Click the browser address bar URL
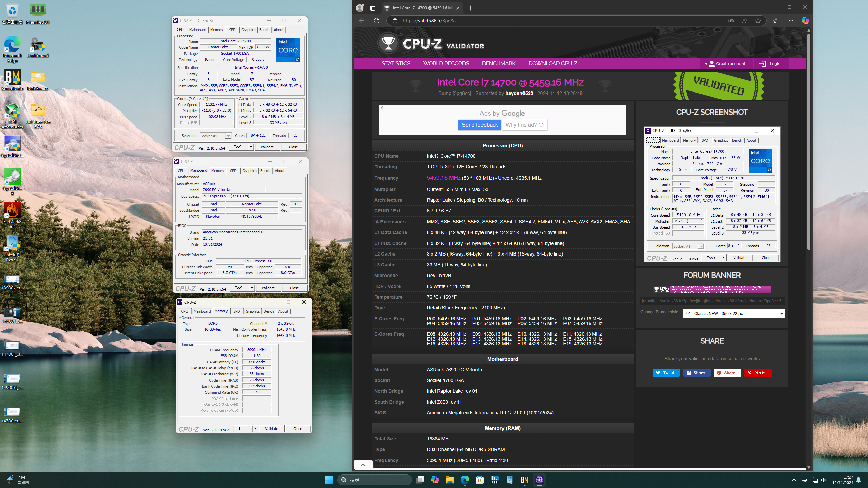This screenshot has height=488, width=868. (430, 21)
